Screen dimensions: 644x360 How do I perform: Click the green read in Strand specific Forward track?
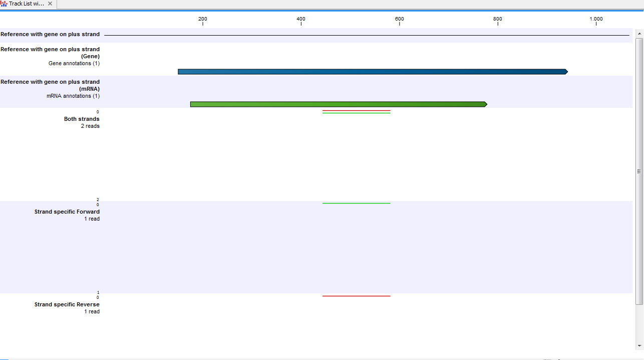click(357, 203)
